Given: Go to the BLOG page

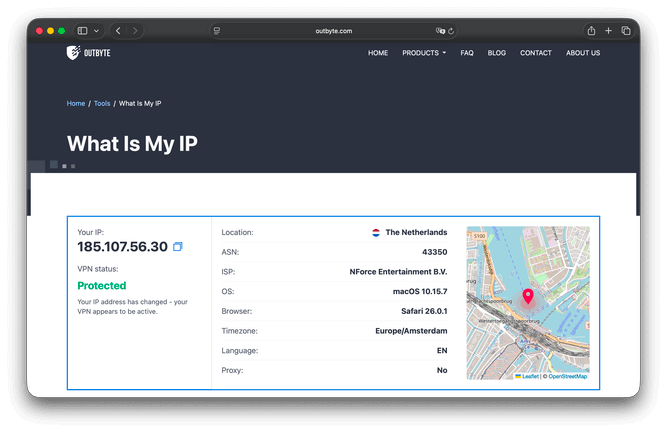Looking at the screenshot, I should pos(496,53).
